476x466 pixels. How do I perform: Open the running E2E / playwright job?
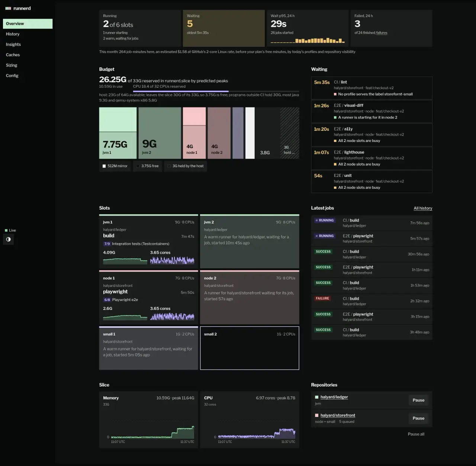tap(372, 239)
